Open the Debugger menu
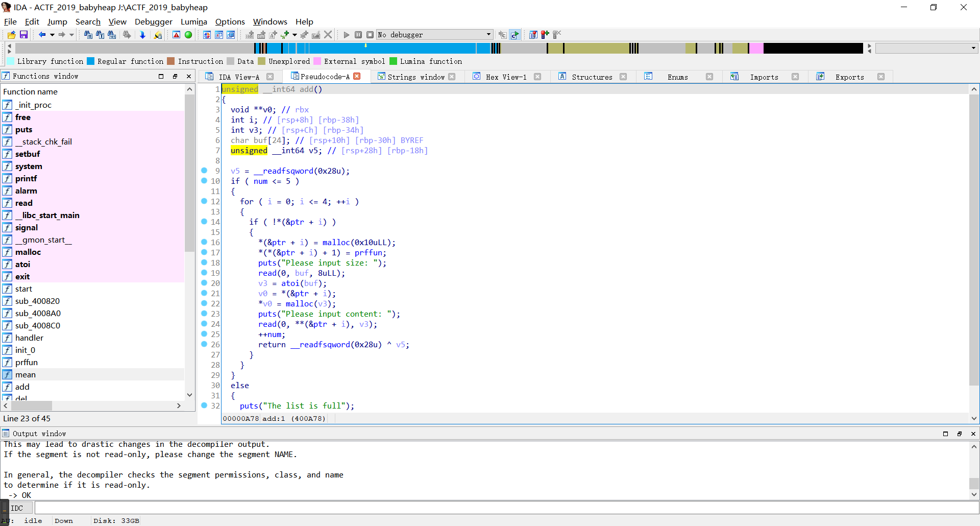 (x=153, y=21)
